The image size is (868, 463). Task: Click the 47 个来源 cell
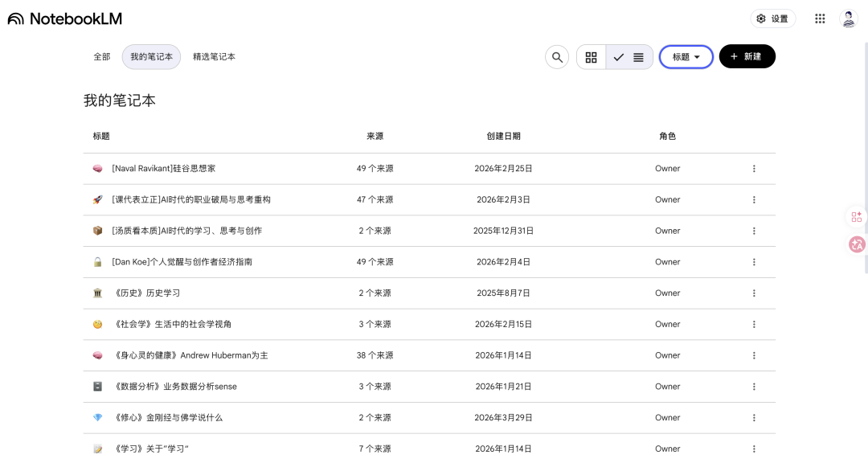coord(375,199)
